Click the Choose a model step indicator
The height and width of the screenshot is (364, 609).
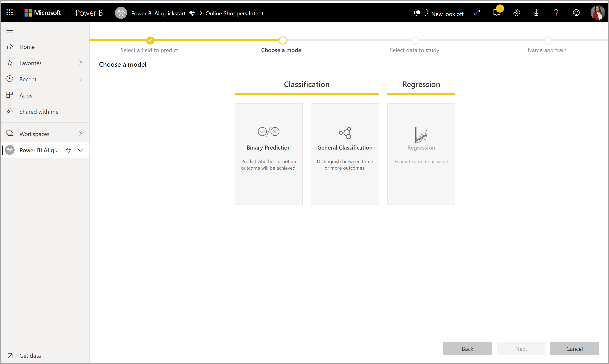[282, 40]
